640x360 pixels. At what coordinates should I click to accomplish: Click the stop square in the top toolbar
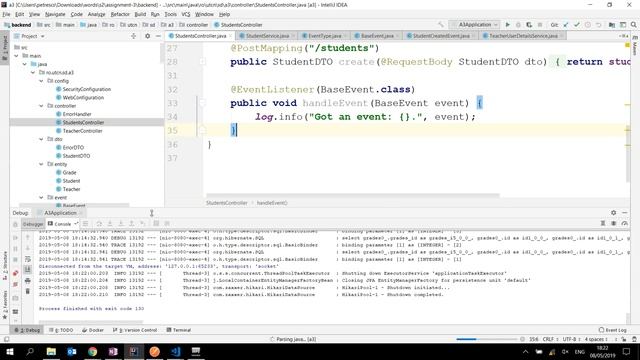[540, 25]
